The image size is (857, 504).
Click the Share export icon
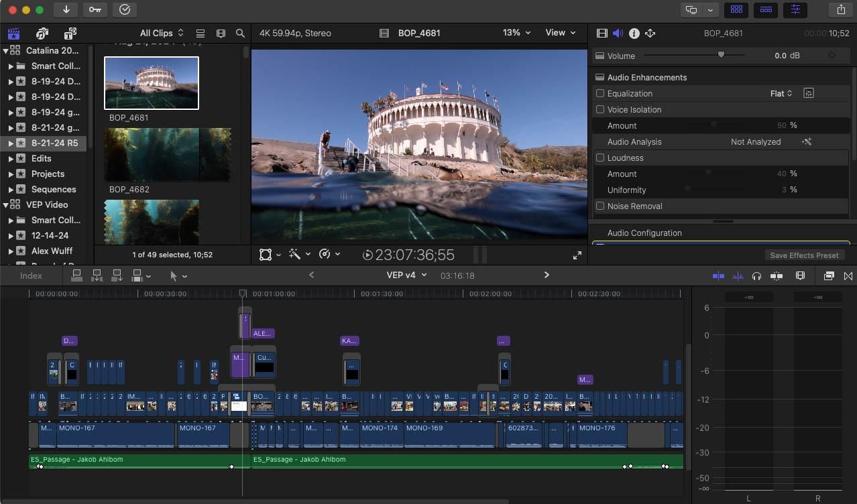point(841,9)
